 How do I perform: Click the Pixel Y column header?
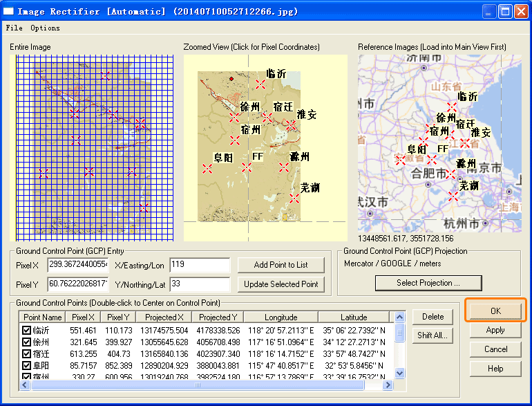pos(118,317)
